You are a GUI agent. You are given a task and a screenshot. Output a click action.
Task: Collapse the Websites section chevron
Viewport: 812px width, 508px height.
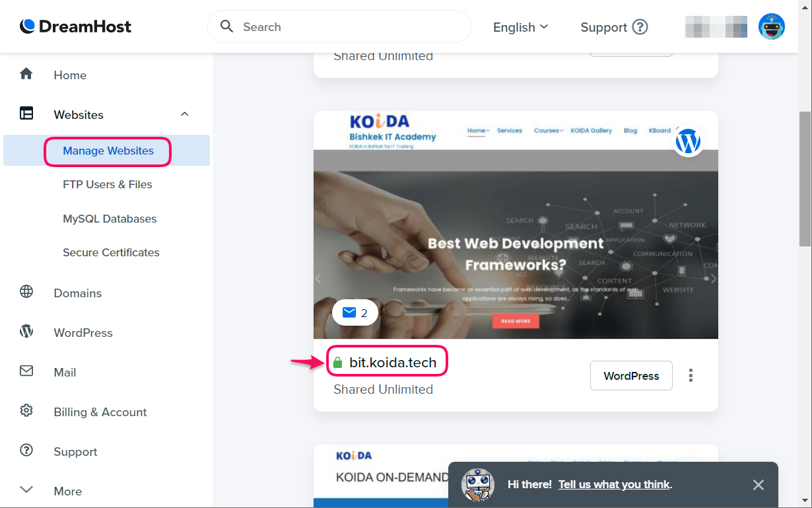tap(185, 114)
